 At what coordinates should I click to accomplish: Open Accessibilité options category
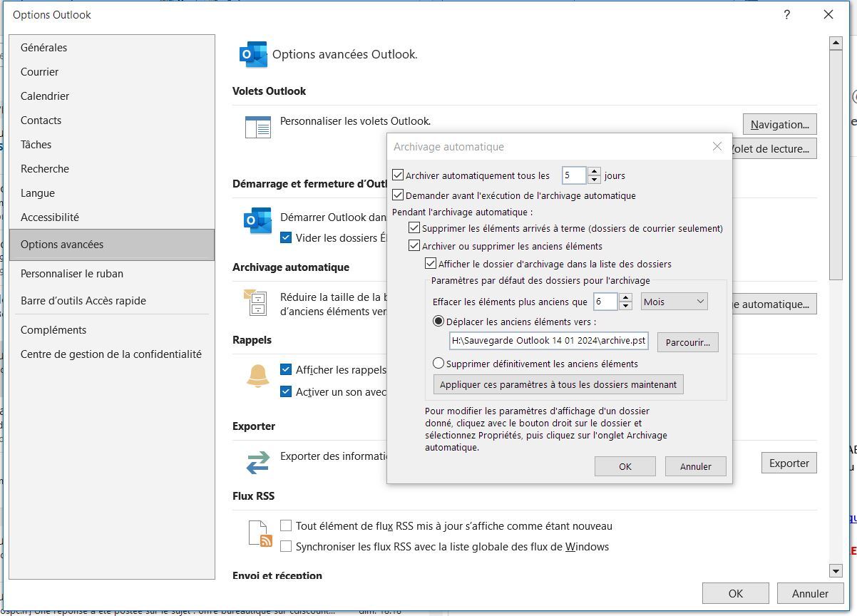point(112,217)
